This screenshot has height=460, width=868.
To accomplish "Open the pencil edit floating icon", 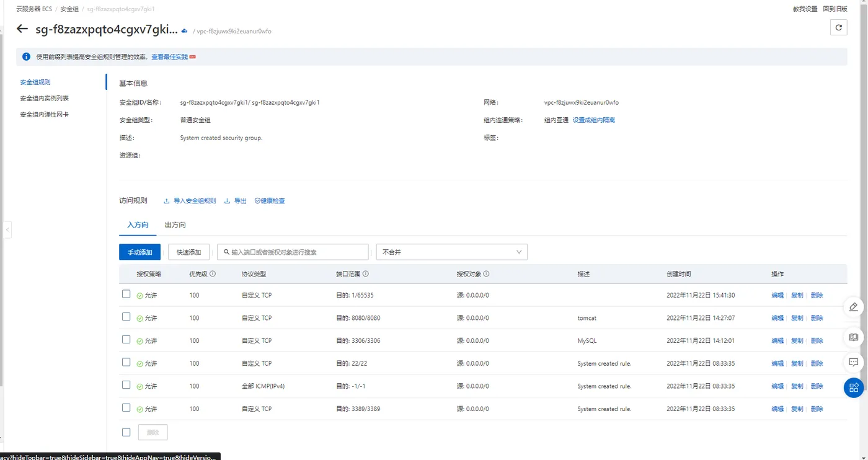I will click(854, 307).
